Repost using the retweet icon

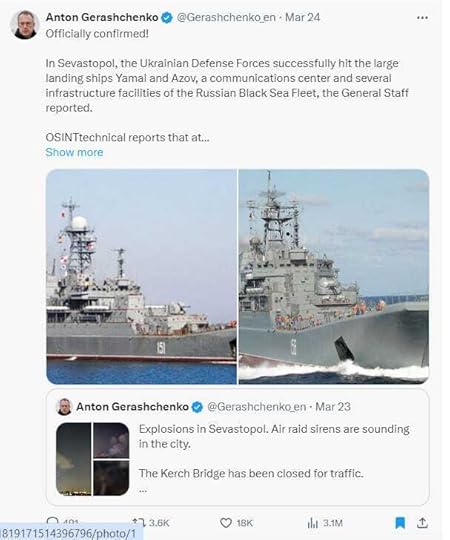[x=139, y=523]
